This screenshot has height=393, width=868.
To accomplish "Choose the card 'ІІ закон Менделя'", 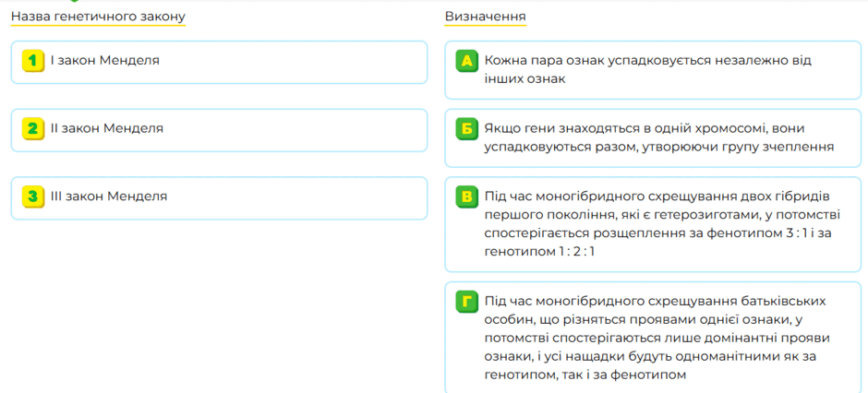I will [219, 130].
